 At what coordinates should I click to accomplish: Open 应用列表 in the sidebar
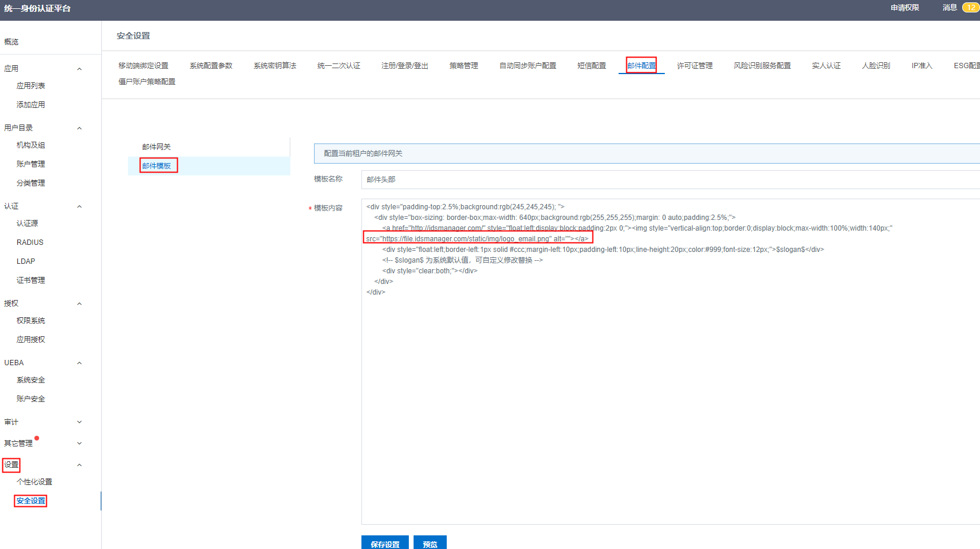pyautogui.click(x=31, y=86)
